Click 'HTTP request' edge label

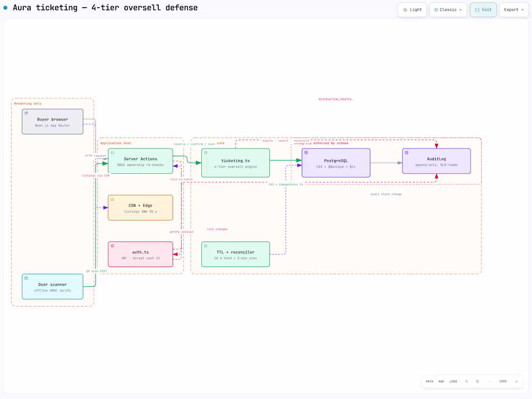(95, 156)
